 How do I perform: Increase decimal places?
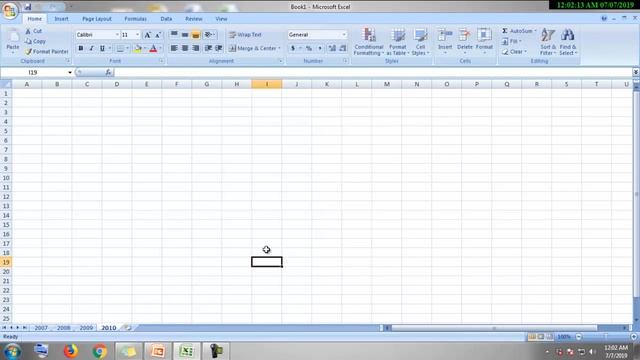click(332, 48)
